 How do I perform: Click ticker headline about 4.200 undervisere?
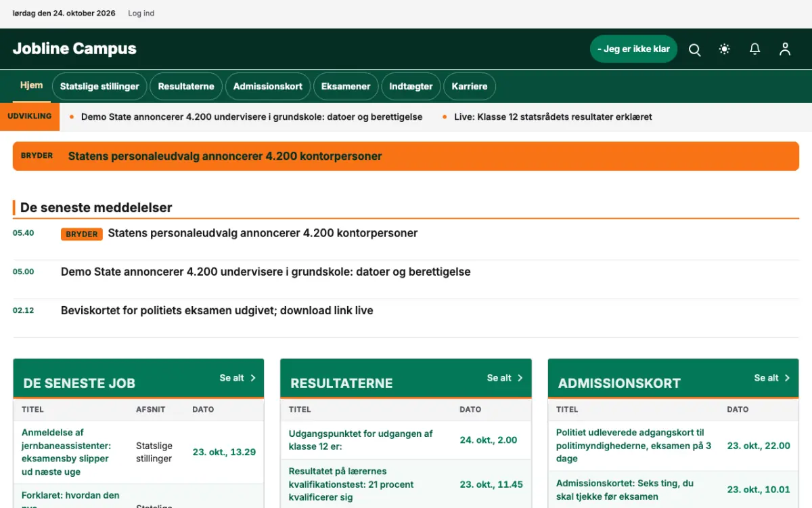click(252, 117)
